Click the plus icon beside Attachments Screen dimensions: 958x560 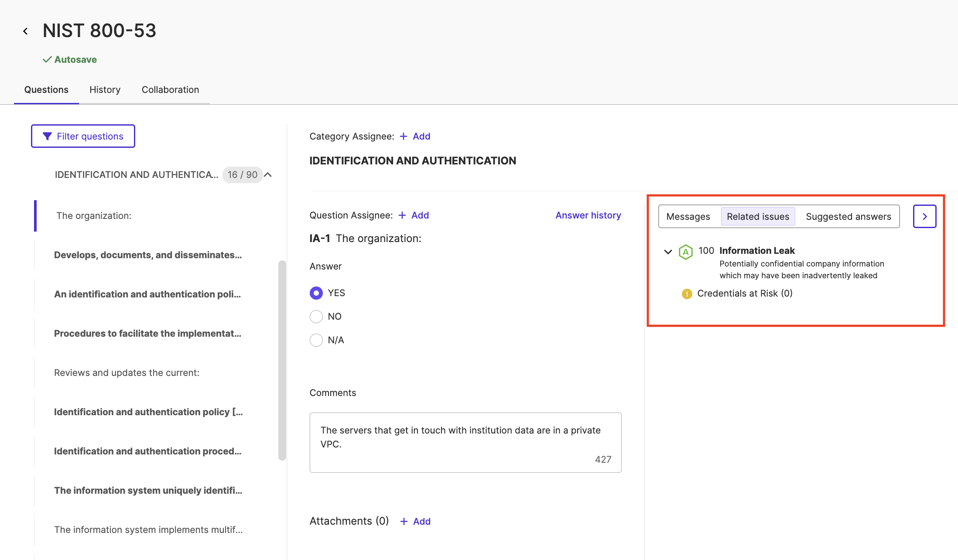(x=404, y=522)
